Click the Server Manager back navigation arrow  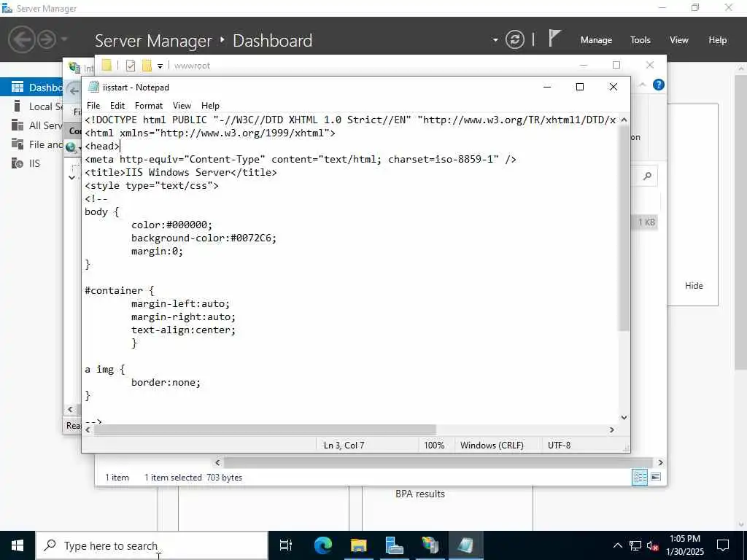pyautogui.click(x=21, y=39)
